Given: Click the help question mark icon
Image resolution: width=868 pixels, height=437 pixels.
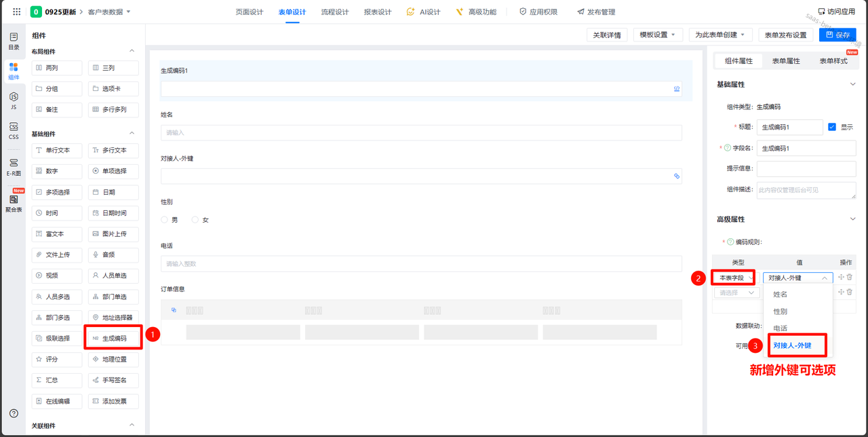Looking at the screenshot, I should point(14,413).
